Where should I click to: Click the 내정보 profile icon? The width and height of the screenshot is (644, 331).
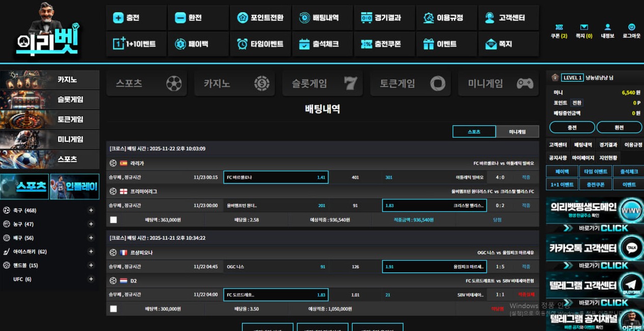click(x=607, y=27)
